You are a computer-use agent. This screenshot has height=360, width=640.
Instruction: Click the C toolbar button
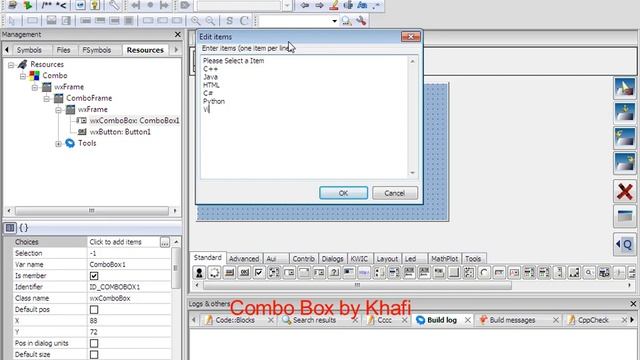244,20
